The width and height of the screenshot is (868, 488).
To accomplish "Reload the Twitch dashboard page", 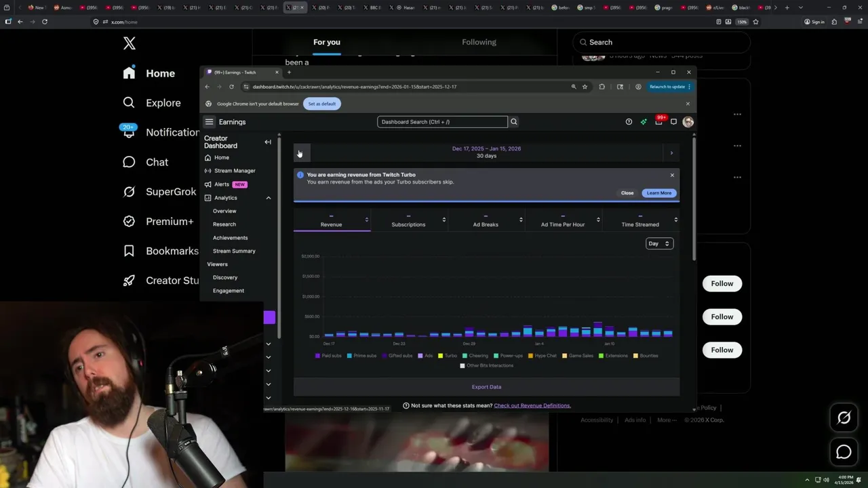I will tap(231, 87).
